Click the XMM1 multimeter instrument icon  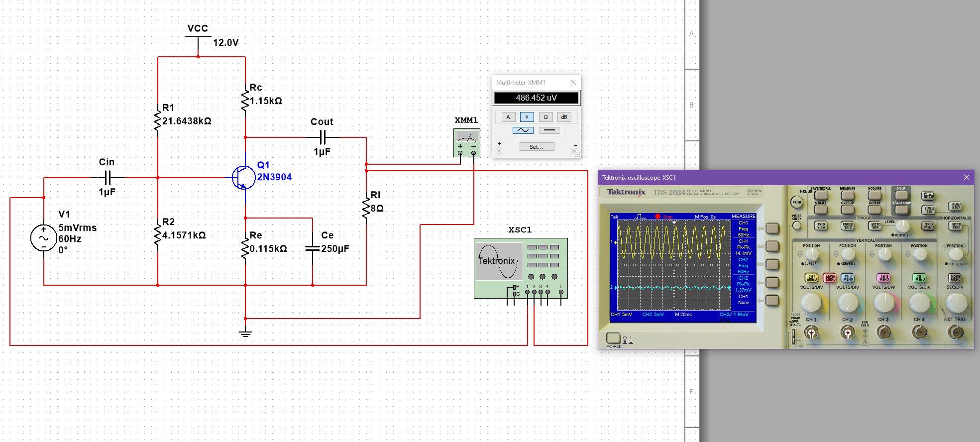point(467,143)
